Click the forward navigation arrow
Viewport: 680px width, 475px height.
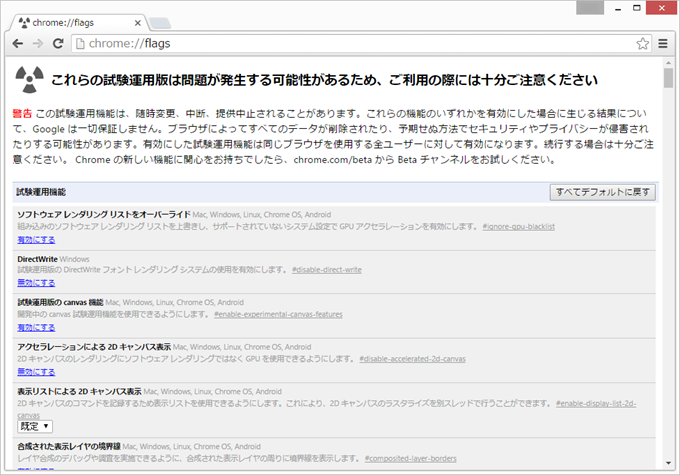point(38,43)
